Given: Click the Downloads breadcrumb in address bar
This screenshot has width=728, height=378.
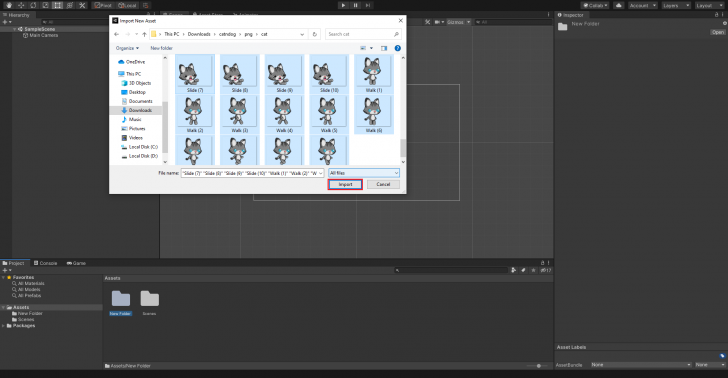Looking at the screenshot, I should point(199,34).
